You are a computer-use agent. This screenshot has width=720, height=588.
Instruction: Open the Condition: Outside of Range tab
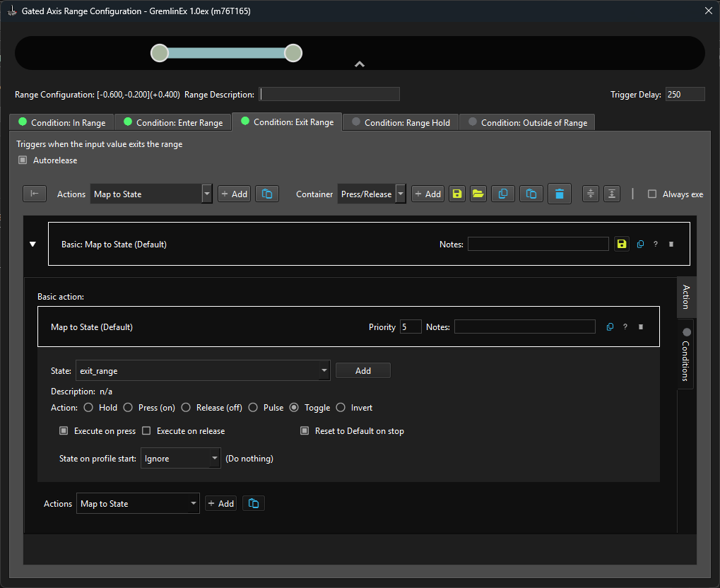tap(527, 122)
